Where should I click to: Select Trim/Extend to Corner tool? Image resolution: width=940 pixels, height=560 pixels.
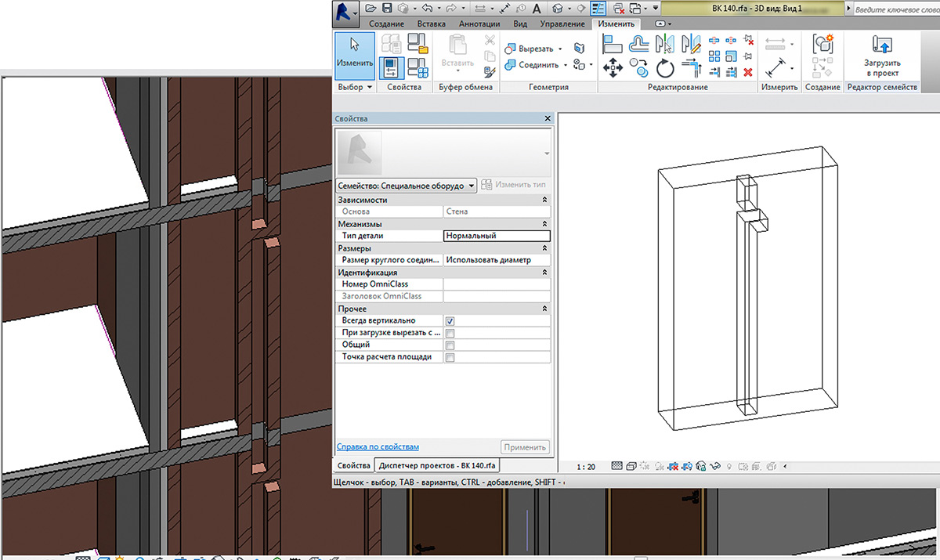691,68
